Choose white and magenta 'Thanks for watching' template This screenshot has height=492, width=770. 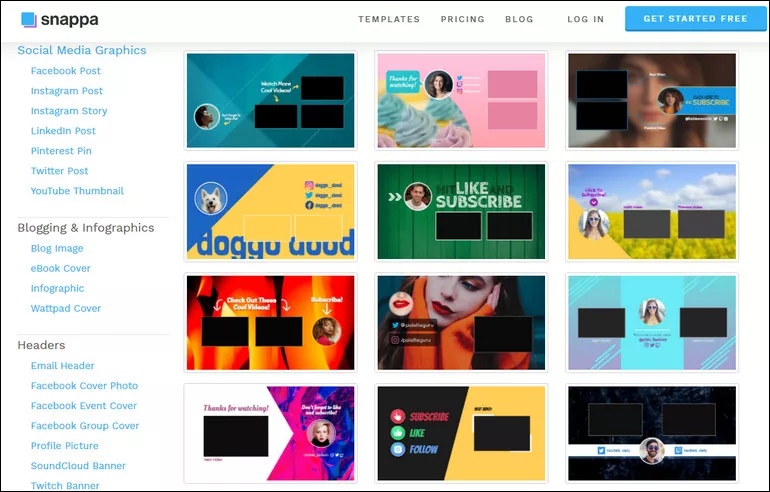tap(271, 434)
